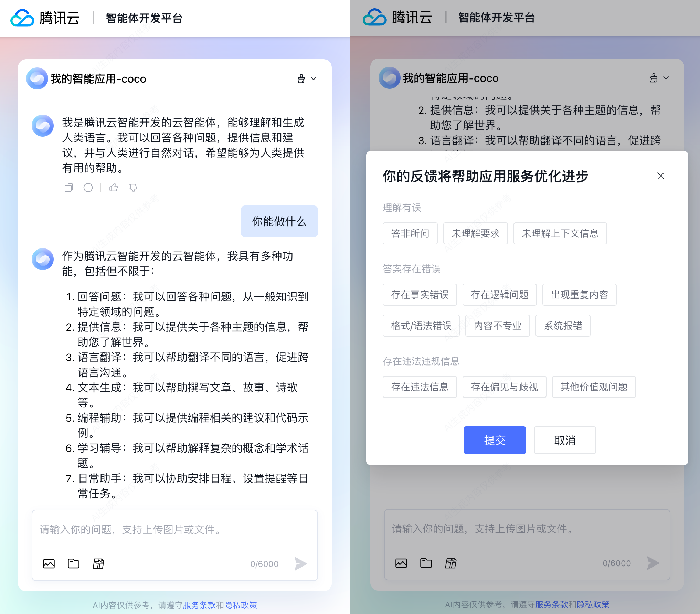Viewport: 700px width, 614px height.
Task: Click the info icon under the first reply
Action: [x=88, y=188]
